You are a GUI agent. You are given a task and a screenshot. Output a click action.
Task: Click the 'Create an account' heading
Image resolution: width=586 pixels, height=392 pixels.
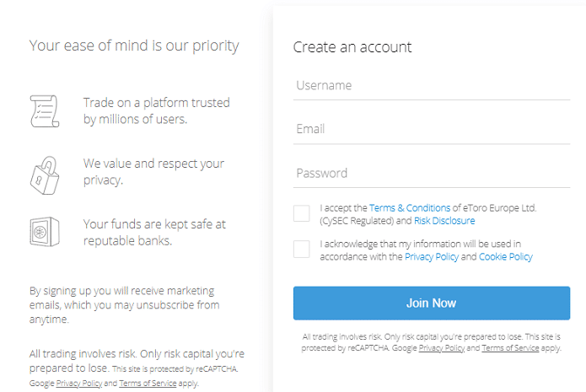352,47
